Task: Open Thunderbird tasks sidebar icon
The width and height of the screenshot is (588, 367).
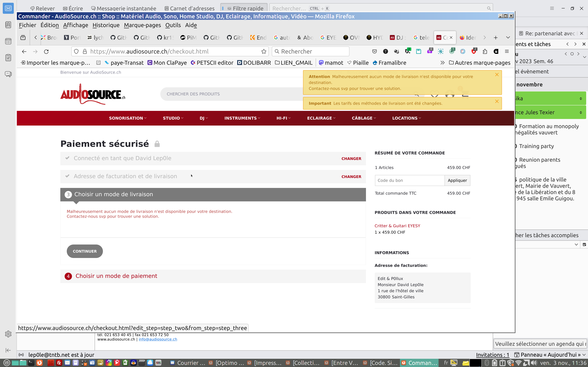Action: pyautogui.click(x=8, y=57)
